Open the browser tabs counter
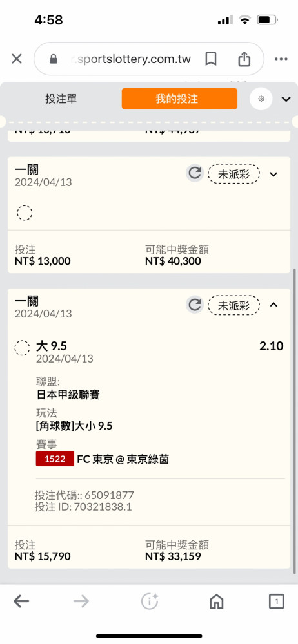 tap(277, 601)
